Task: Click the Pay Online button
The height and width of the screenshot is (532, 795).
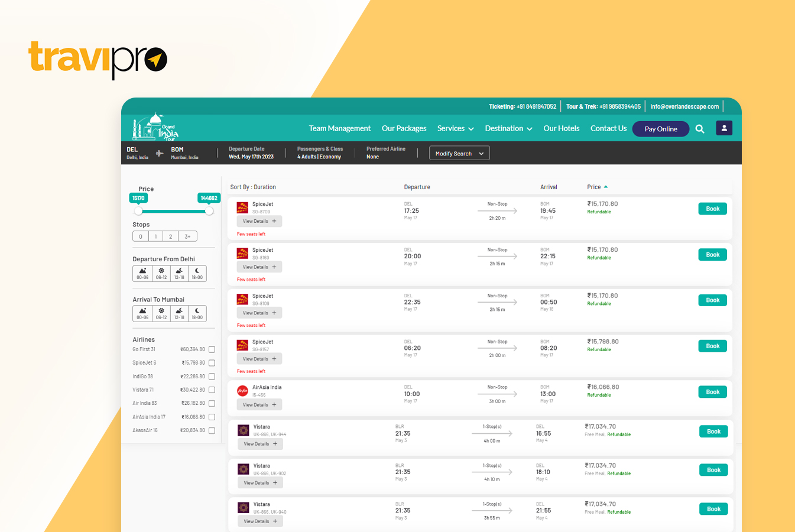Action: coord(661,129)
